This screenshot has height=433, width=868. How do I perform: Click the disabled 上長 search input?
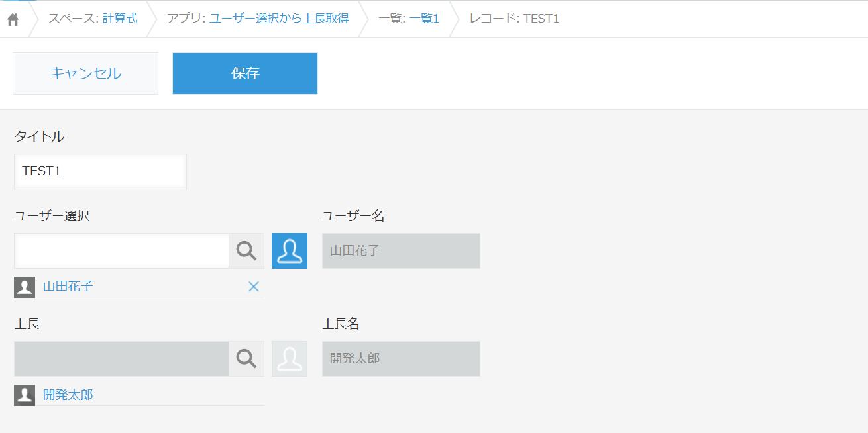pyautogui.click(x=121, y=359)
